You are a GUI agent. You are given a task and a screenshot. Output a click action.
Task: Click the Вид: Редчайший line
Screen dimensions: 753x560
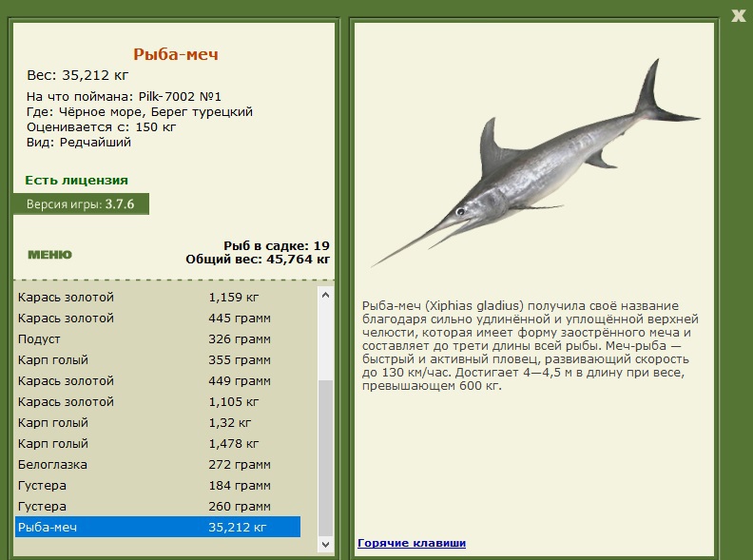point(79,143)
